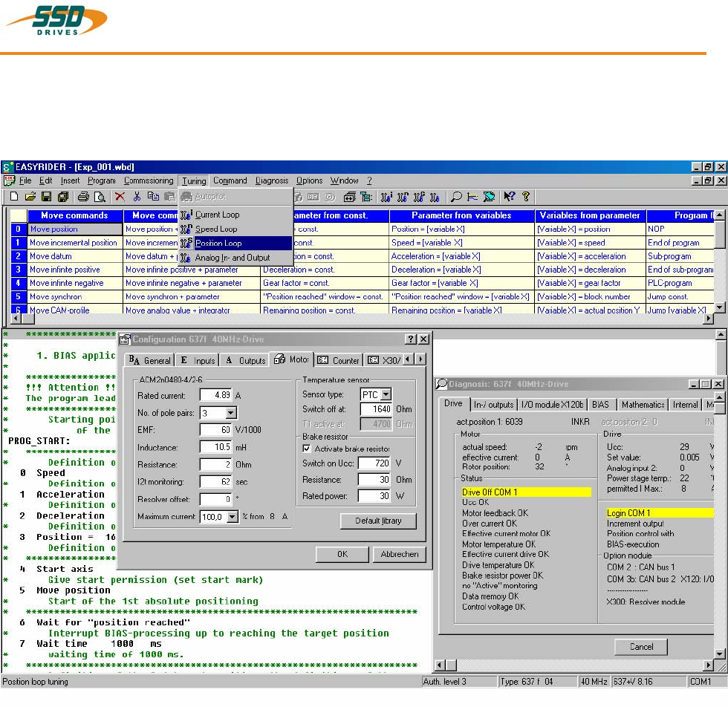Click Diagnosis window horizontal scrollbar right arrow
The height and width of the screenshot is (707, 728).
pos(708,665)
